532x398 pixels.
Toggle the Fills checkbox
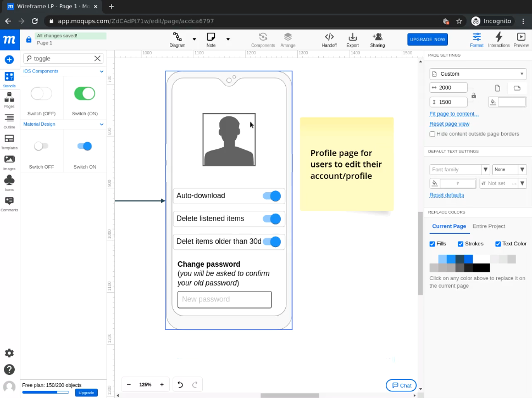(x=433, y=244)
